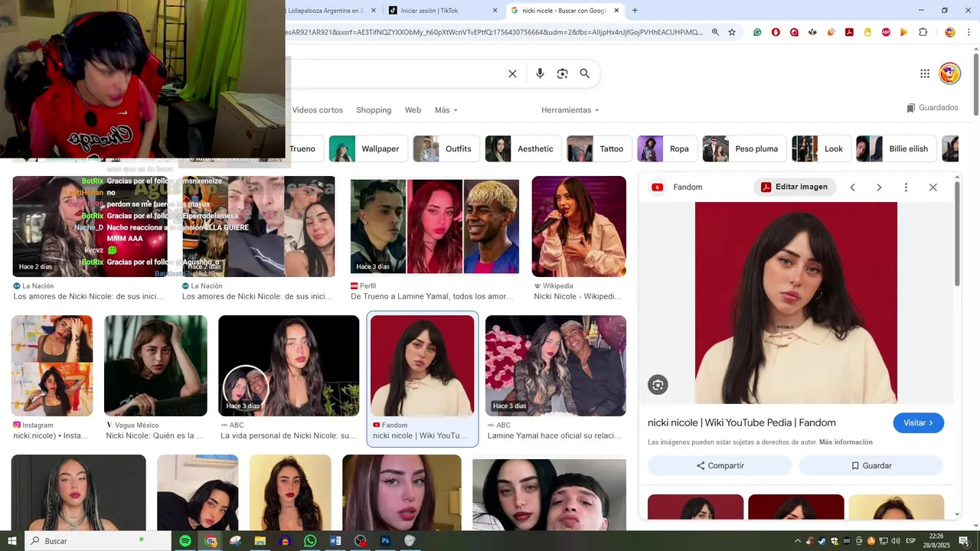Expand the Herramientas tools dropdown
The height and width of the screenshot is (551, 980).
pos(570,110)
